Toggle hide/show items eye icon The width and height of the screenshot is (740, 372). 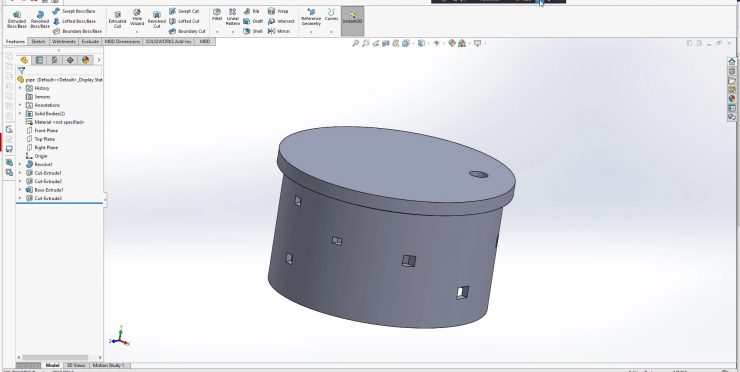437,43
